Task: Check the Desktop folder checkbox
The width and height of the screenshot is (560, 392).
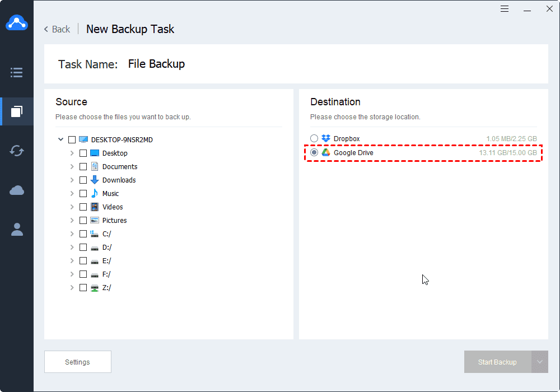Action: [83, 153]
